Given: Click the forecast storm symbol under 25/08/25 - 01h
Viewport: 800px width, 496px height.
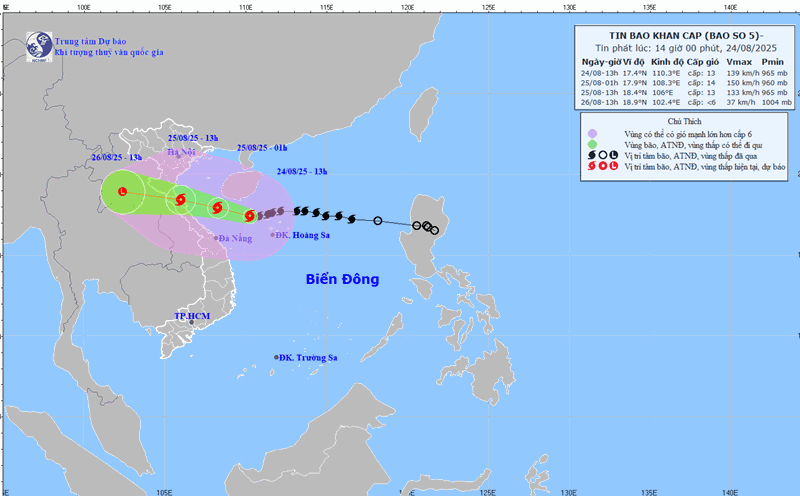Looking at the screenshot, I should (x=216, y=207).
